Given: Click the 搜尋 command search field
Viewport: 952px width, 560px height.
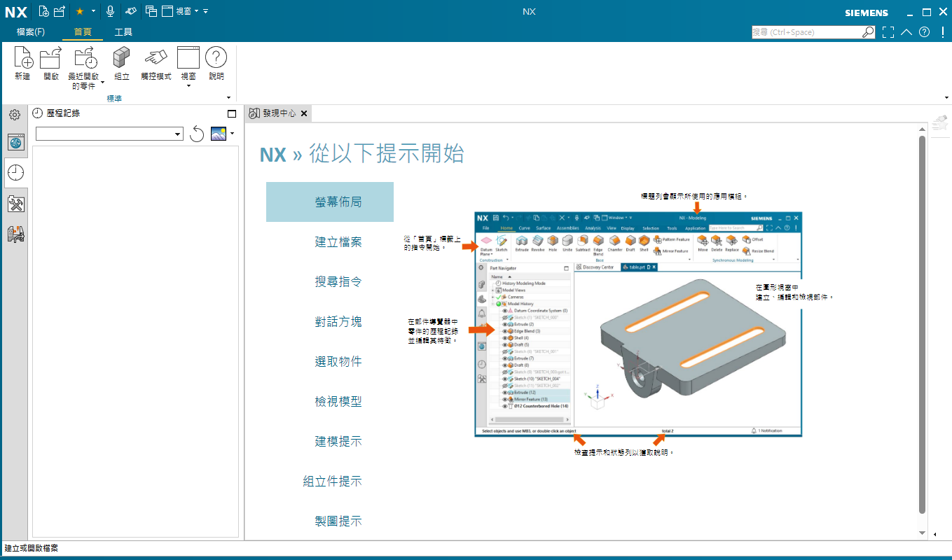Looking at the screenshot, I should click(x=806, y=32).
